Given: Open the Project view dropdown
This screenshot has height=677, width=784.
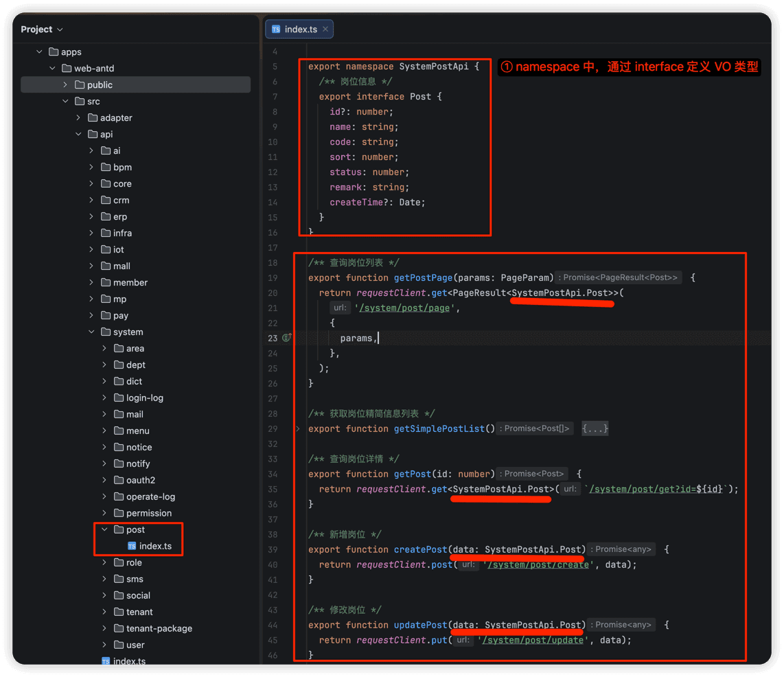Looking at the screenshot, I should [x=42, y=30].
